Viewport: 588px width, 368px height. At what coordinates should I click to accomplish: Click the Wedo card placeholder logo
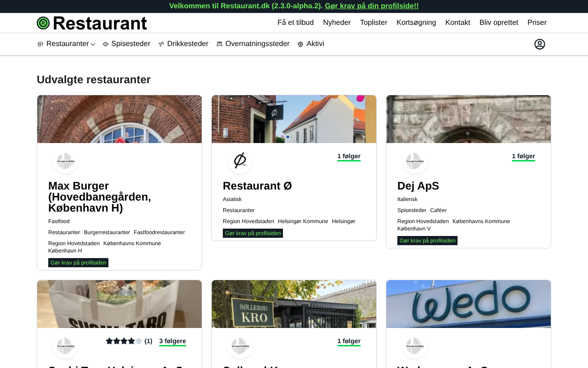tap(414, 345)
